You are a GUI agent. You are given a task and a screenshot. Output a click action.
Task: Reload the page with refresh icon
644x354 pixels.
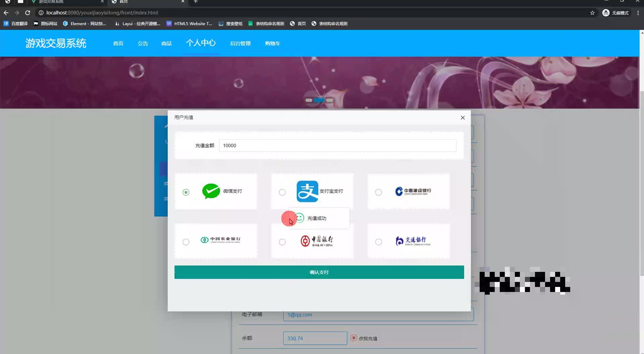pyautogui.click(x=28, y=13)
